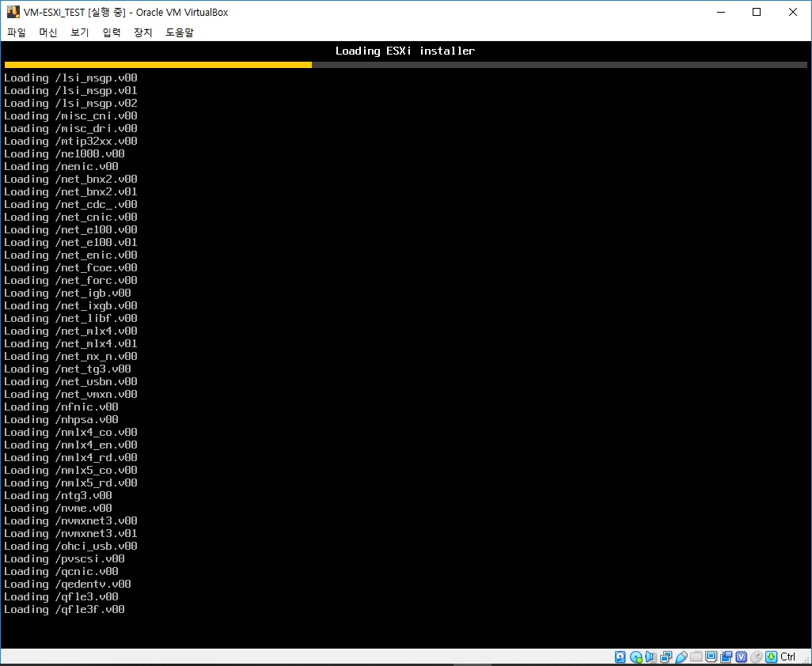Open the 머신 menu
Screen dimensions: 812x666
48,32
